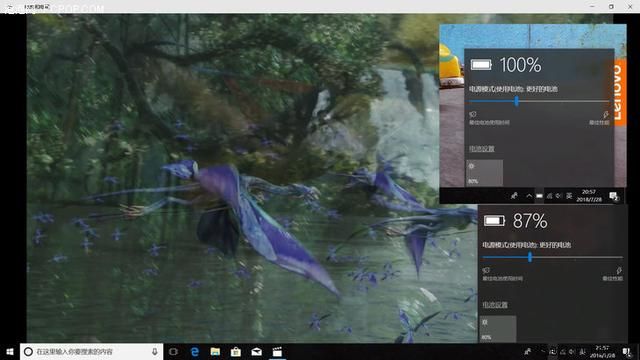Click the 20:57 clock in the inset taskbar
Image resolution: width=640 pixels, height=360 pixels.
coord(589,196)
